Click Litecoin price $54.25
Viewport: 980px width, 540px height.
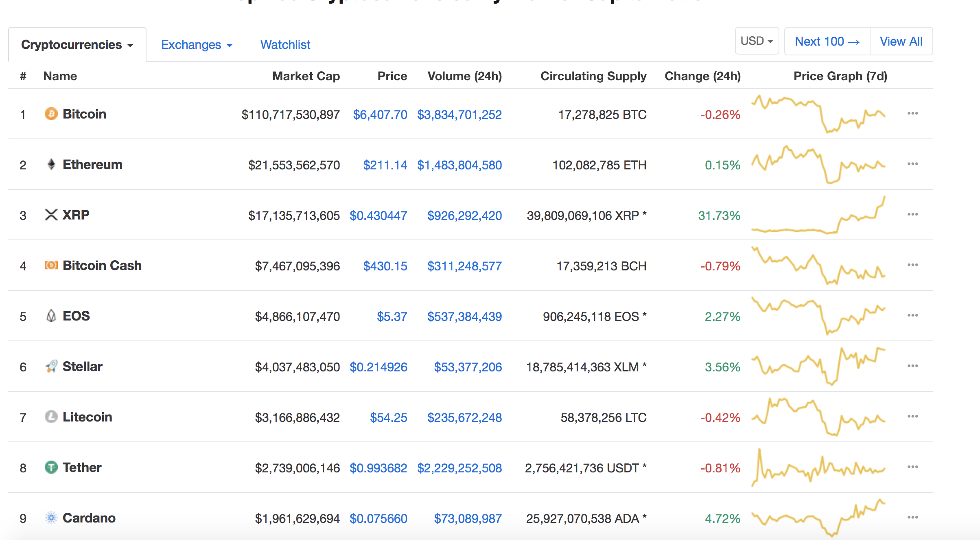click(389, 417)
